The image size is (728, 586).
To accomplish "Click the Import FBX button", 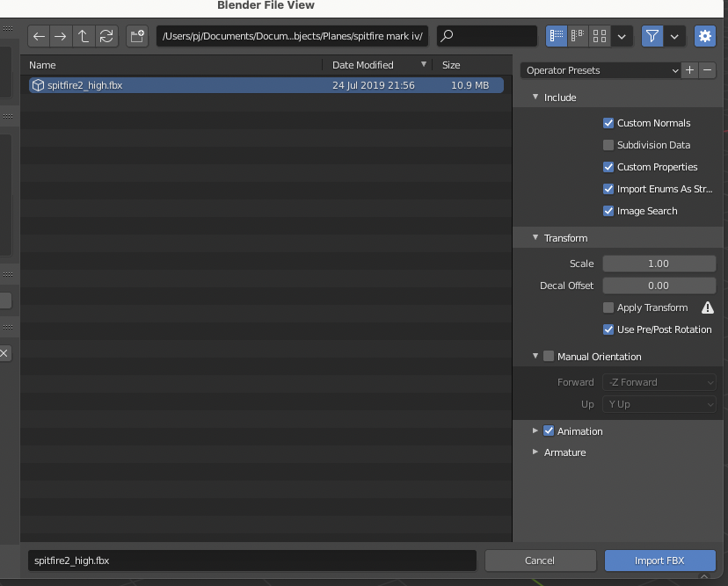I will (659, 561).
